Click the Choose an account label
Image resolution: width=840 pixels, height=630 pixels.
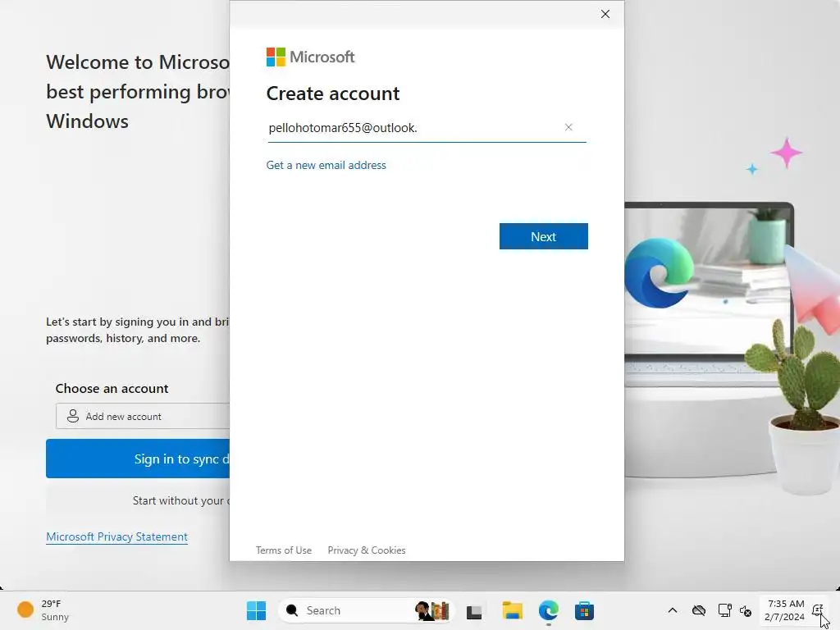[x=112, y=388]
